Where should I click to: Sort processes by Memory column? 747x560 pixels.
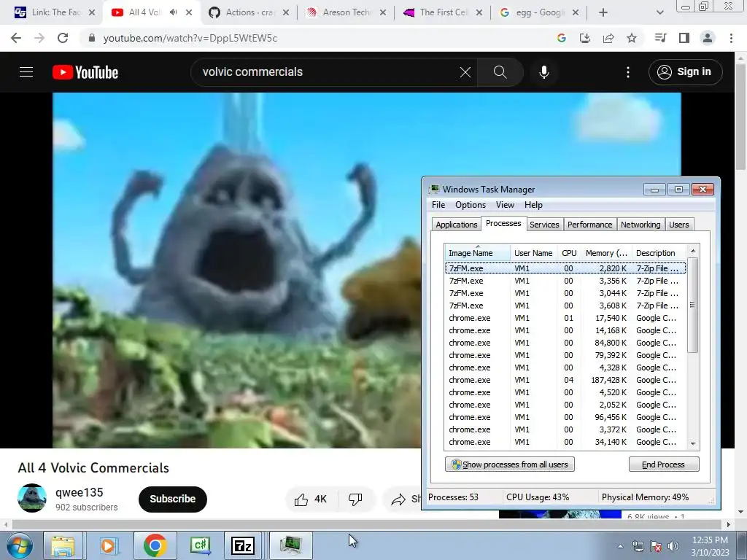(606, 253)
